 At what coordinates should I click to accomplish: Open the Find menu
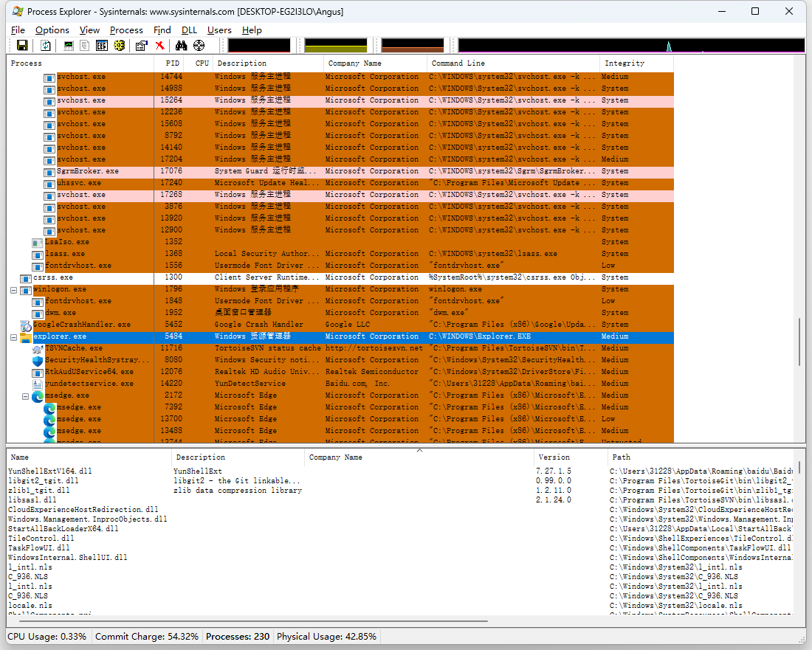pyautogui.click(x=162, y=30)
